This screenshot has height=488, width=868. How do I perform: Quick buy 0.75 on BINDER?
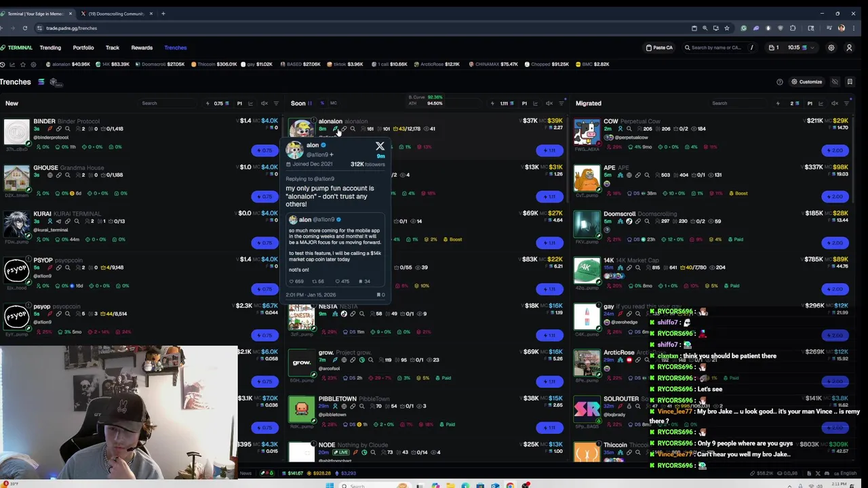[264, 150]
